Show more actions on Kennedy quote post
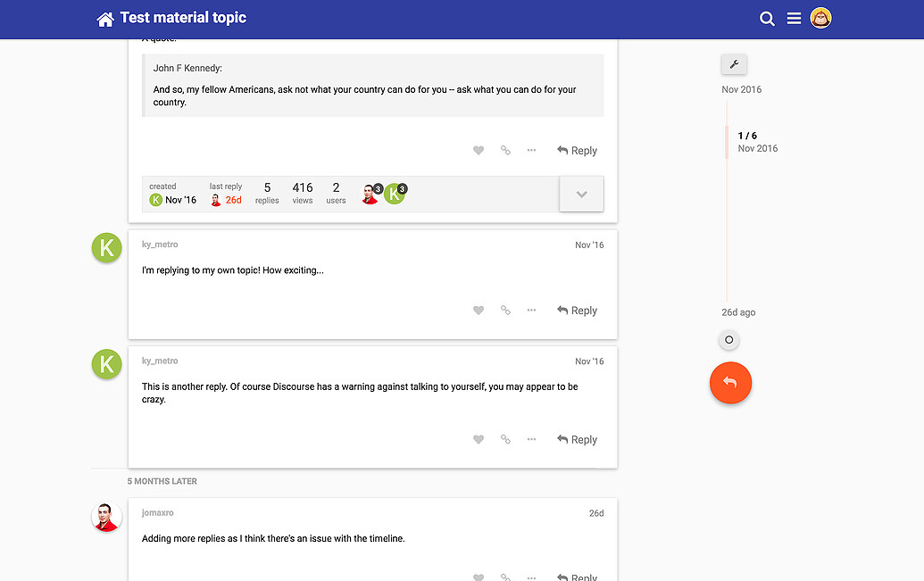 click(531, 151)
